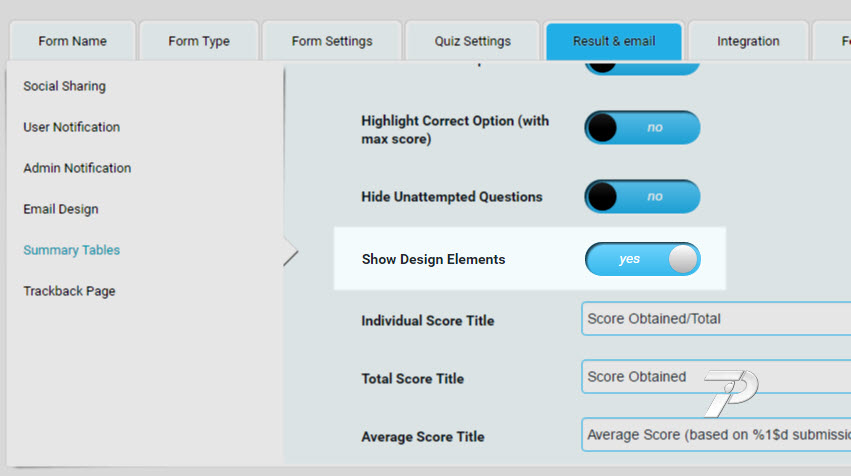Select the Result & email tab
The width and height of the screenshot is (851, 476).
(x=614, y=41)
